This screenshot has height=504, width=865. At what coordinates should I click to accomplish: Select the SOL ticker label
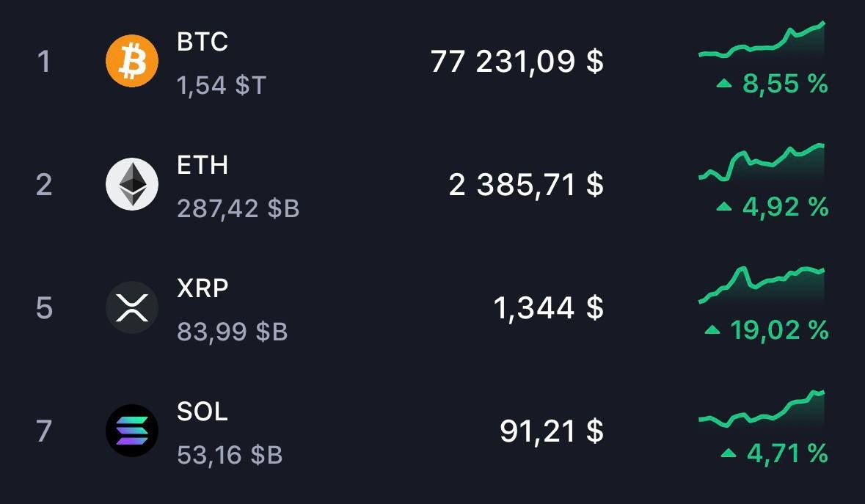202,412
